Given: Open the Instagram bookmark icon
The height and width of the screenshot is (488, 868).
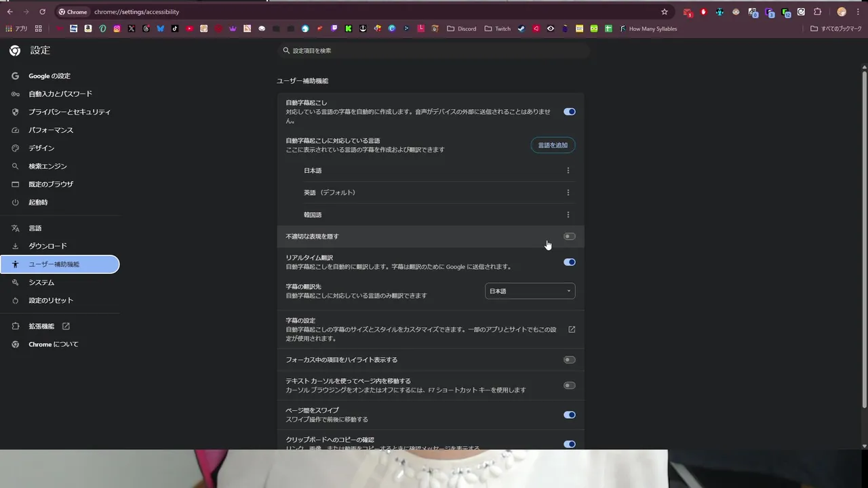Looking at the screenshot, I should [x=117, y=28].
